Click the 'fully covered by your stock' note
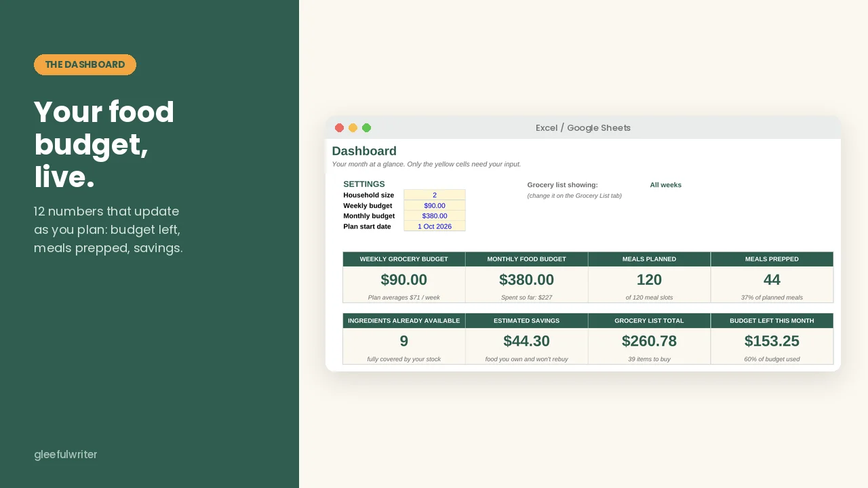Viewport: 868px width, 488px height. (404, 359)
